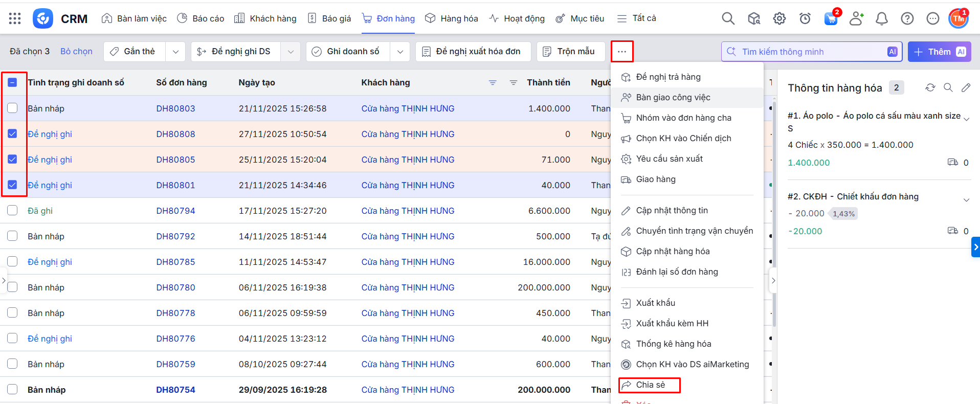Open the shopping cart notifications icon
This screenshot has height=404, width=980.
pyautogui.click(x=831, y=18)
